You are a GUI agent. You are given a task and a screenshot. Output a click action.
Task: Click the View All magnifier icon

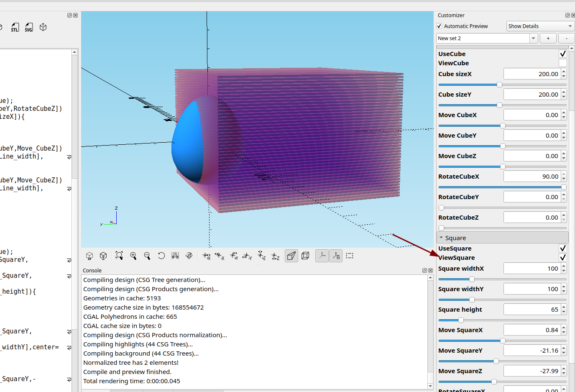[119, 256]
